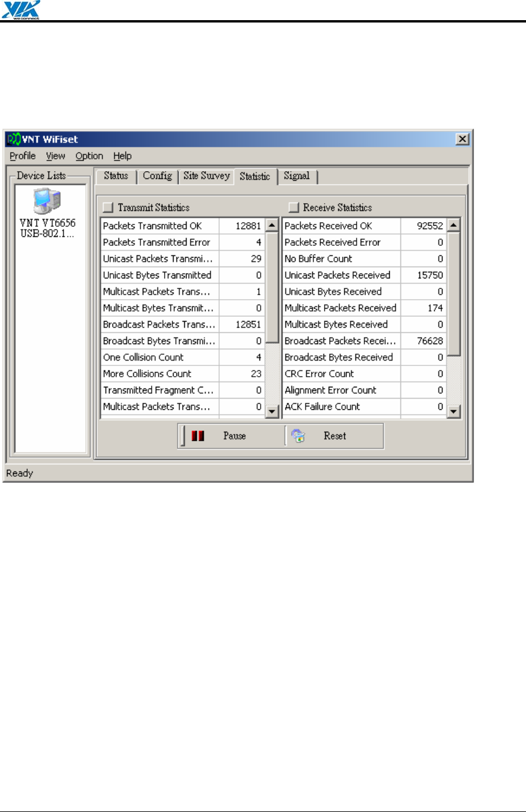Toggle the Receive Statistics checkbox
Viewport: 526px width, 812px height.
pos(293,207)
